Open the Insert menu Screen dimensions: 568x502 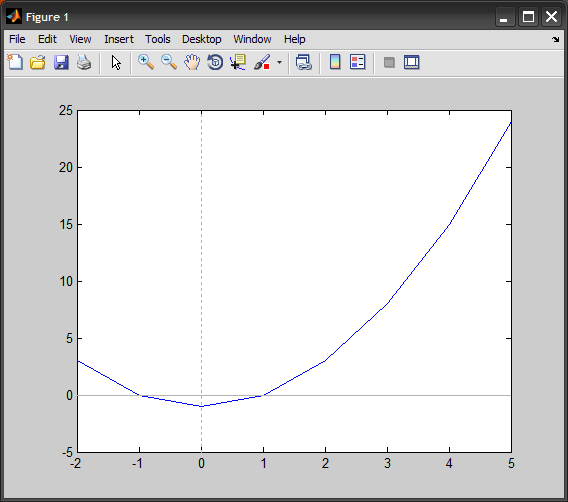(119, 39)
